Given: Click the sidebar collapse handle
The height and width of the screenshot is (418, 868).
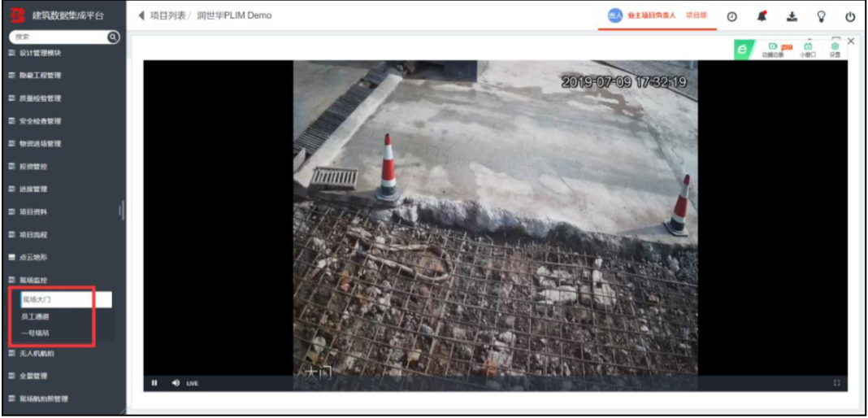Looking at the screenshot, I should [122, 211].
